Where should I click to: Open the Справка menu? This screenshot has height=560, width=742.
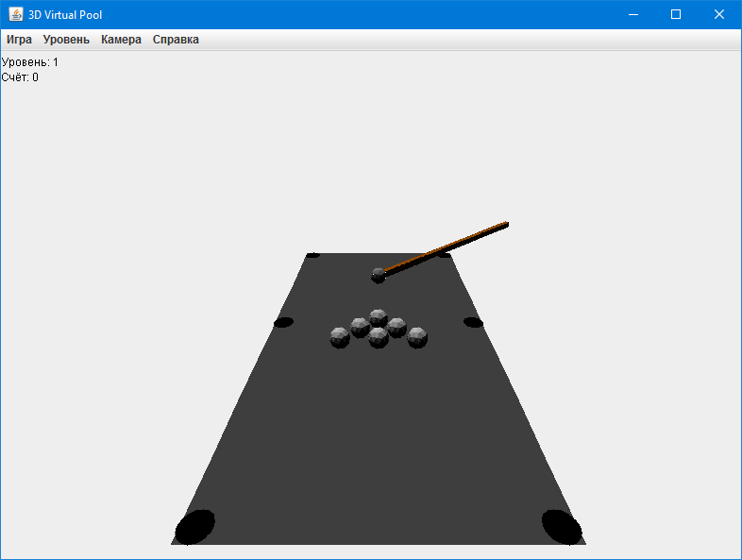tap(176, 40)
